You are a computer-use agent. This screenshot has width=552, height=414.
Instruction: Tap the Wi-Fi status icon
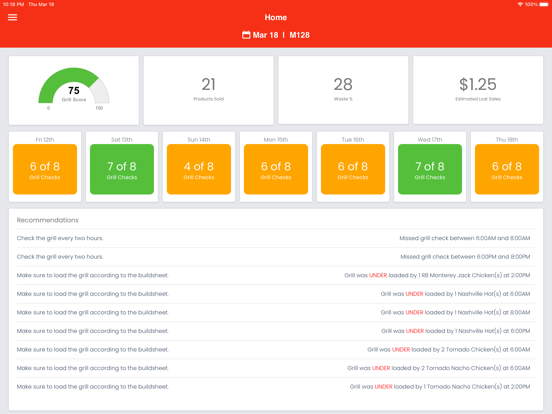(x=520, y=4)
